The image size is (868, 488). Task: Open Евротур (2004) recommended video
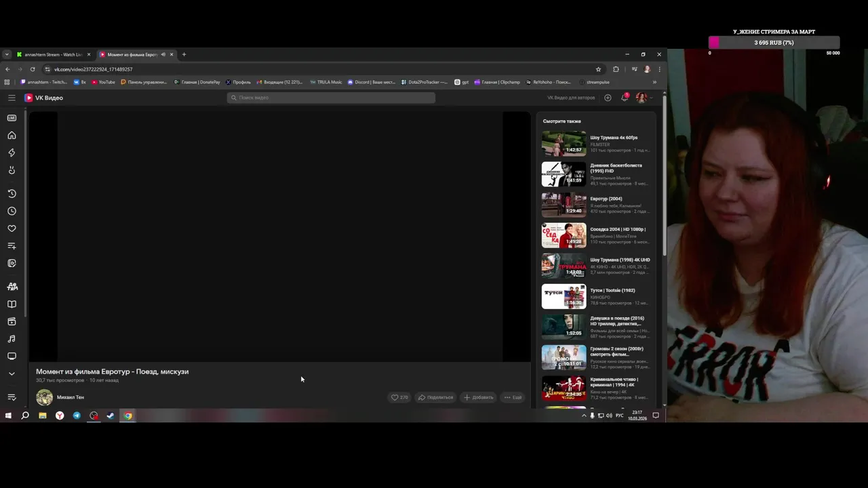[x=606, y=199]
